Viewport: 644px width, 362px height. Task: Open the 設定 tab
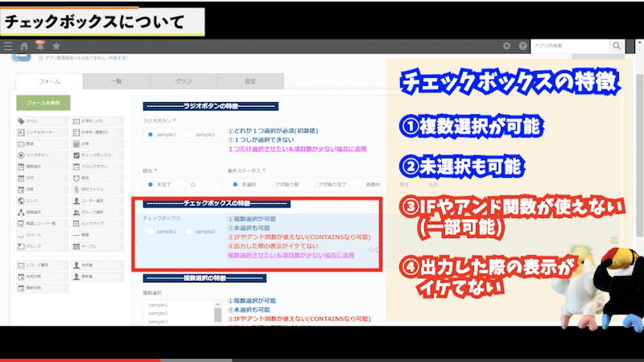tap(250, 81)
